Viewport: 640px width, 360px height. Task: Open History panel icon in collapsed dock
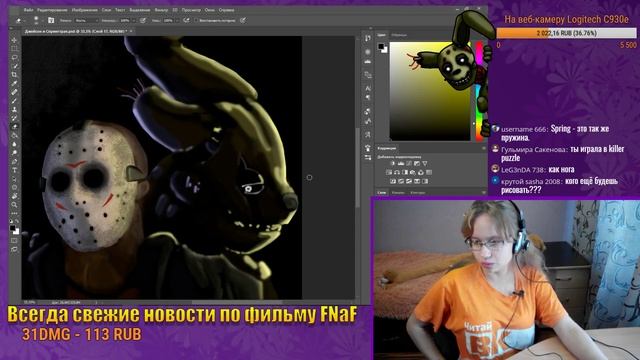pyautogui.click(x=368, y=38)
